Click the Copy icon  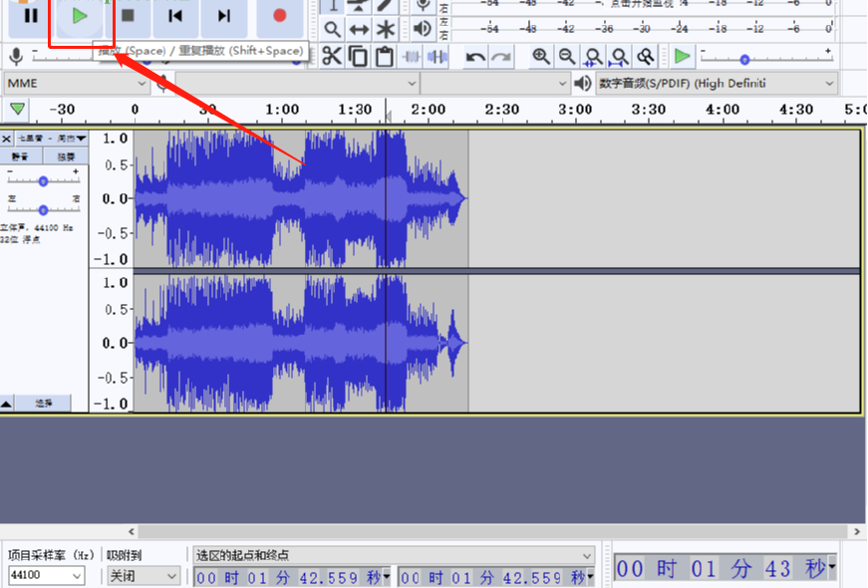tap(358, 57)
